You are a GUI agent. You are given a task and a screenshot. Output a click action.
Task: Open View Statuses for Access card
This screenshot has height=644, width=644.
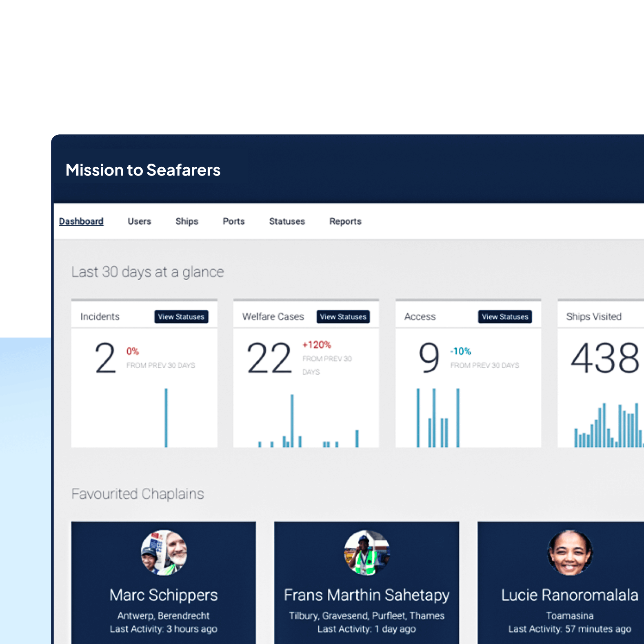505,317
